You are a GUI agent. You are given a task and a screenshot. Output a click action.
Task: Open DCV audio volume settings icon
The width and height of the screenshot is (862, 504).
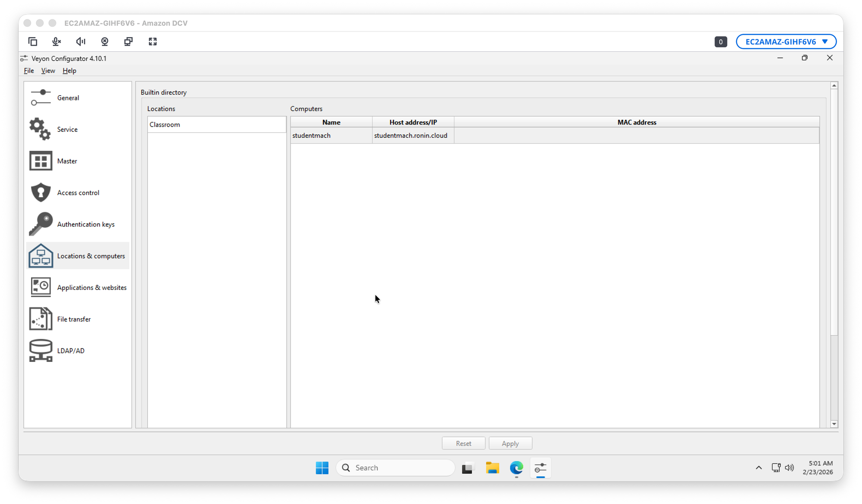pos(81,42)
